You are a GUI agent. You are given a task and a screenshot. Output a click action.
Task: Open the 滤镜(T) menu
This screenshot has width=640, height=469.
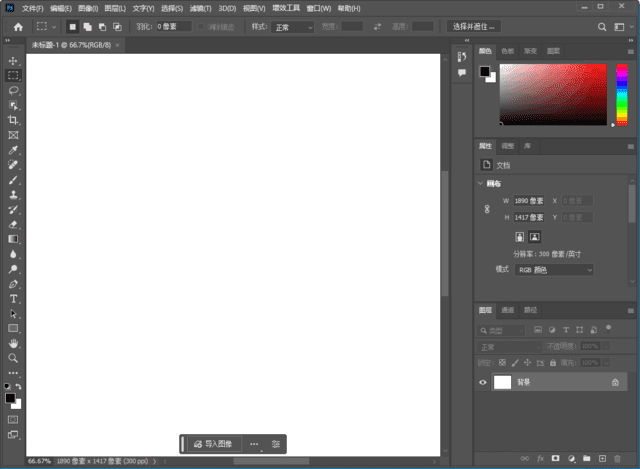200,8
